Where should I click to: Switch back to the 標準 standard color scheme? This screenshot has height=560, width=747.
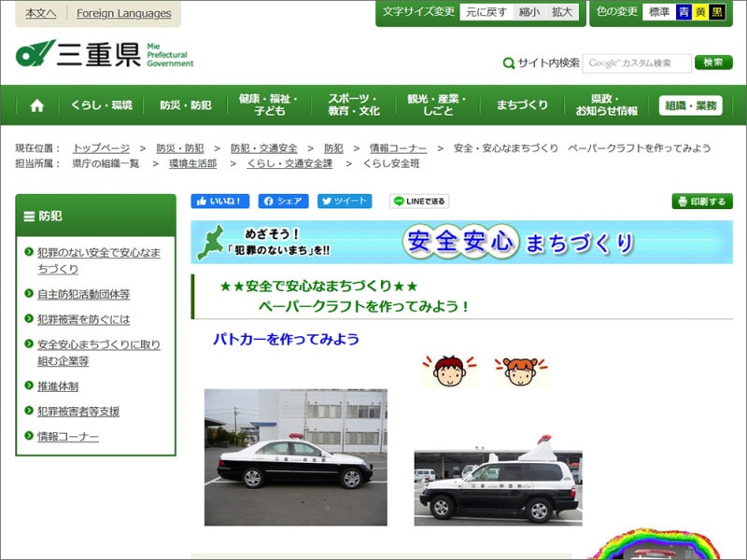[661, 12]
